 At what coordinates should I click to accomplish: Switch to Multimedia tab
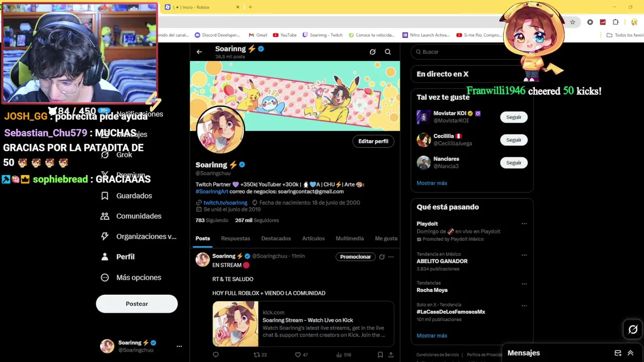pyautogui.click(x=350, y=238)
